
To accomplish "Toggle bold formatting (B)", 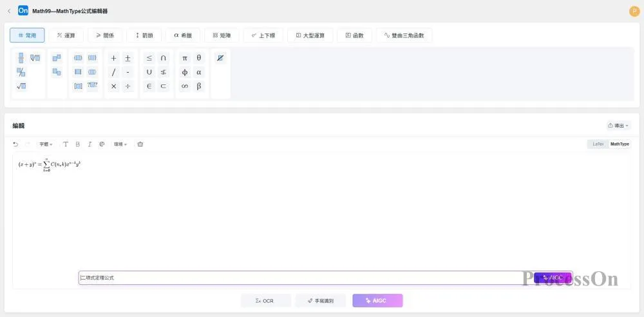I will 78,144.
